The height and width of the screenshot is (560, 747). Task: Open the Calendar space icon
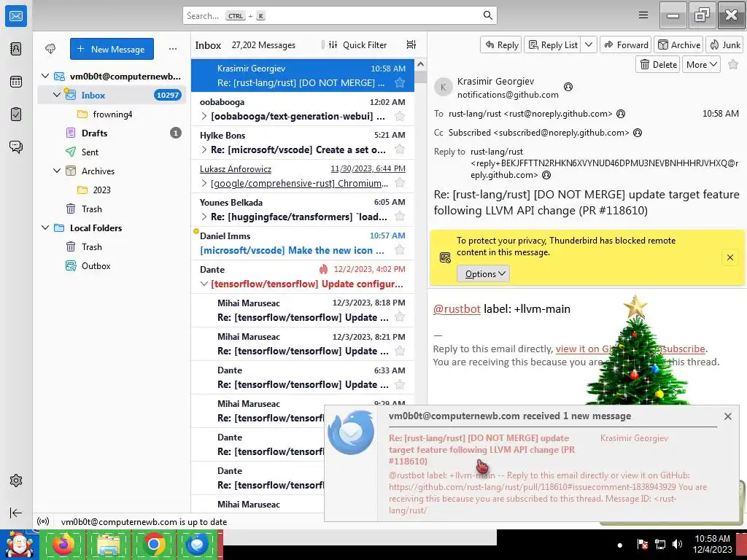[x=16, y=82]
